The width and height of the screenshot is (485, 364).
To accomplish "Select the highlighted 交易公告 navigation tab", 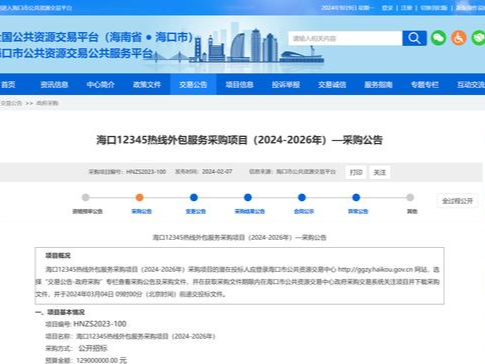I will point(193,85).
